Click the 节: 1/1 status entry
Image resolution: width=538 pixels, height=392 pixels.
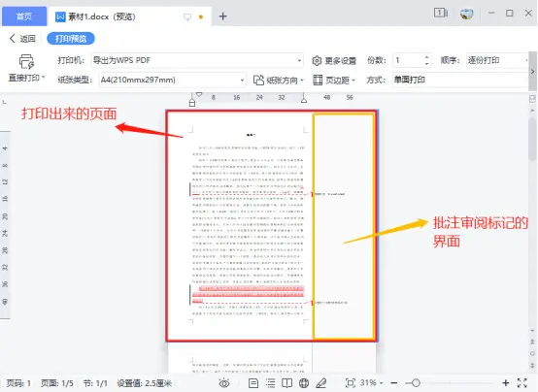tap(95, 383)
